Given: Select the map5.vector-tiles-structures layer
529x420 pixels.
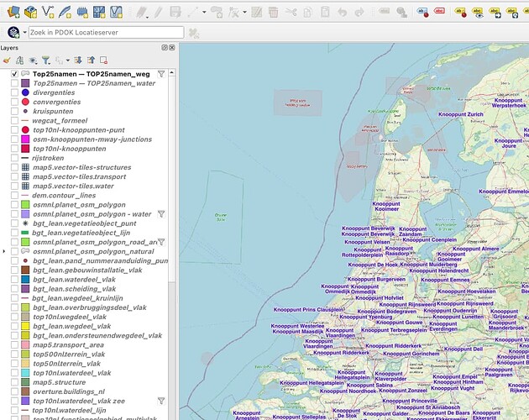Looking at the screenshot, I should (x=82, y=167).
